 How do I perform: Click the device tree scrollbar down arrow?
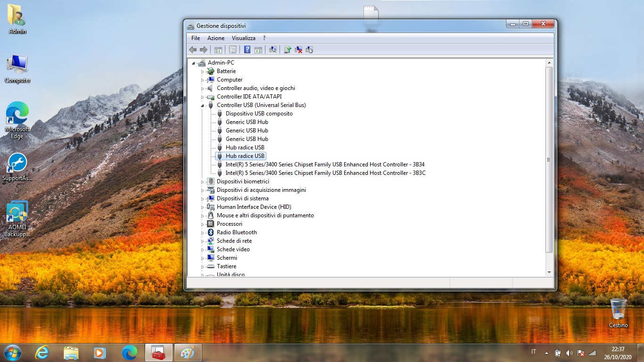click(549, 272)
